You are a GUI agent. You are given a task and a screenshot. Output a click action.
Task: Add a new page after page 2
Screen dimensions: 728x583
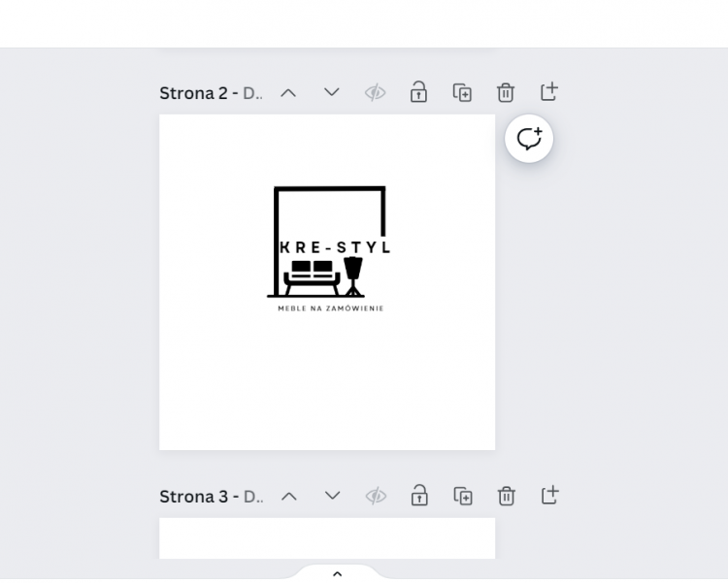click(549, 92)
